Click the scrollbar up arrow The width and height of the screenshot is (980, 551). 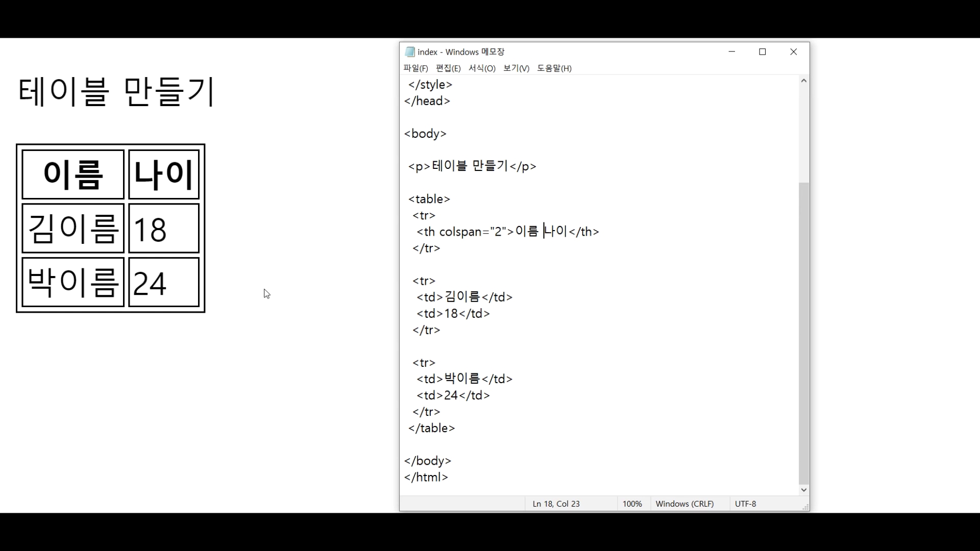pyautogui.click(x=804, y=81)
